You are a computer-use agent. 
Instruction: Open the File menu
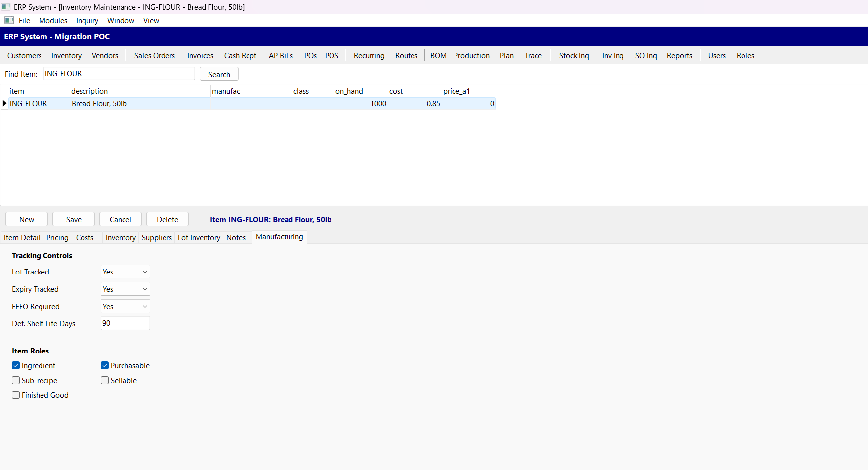[24, 20]
